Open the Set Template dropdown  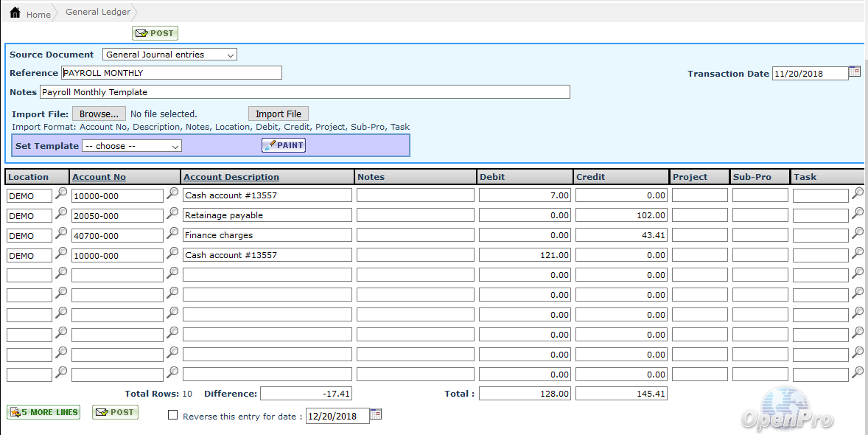point(131,146)
